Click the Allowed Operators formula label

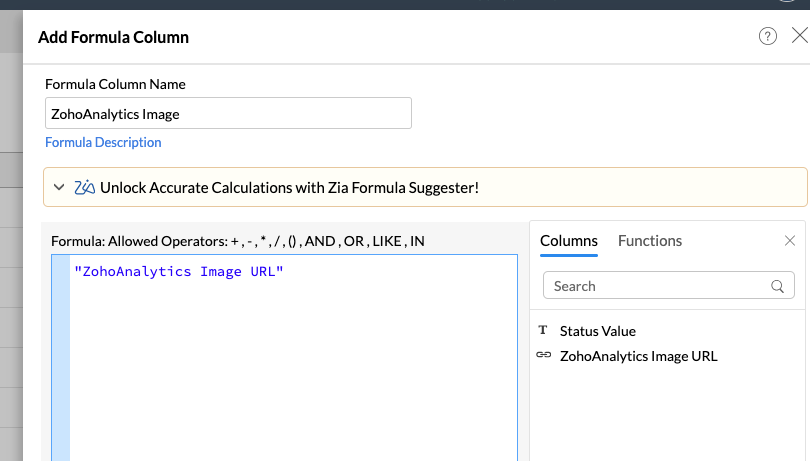[238, 241]
